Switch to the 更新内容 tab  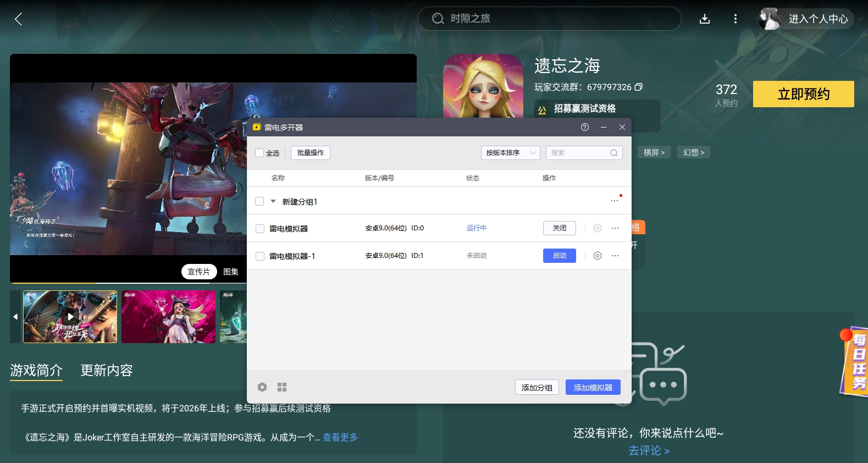(x=107, y=370)
